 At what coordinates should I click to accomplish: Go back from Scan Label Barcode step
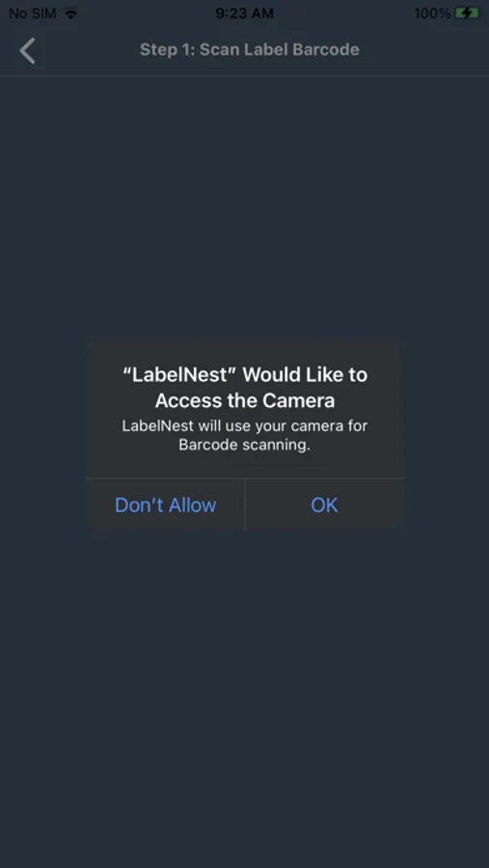pos(27,50)
